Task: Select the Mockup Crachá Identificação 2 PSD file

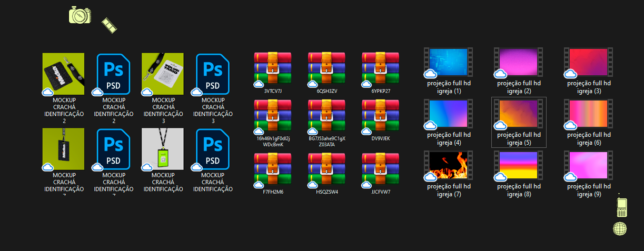Action: [114, 74]
